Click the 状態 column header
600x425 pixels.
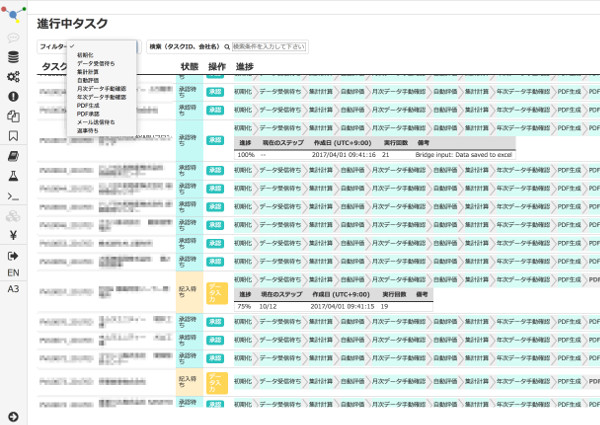pos(189,67)
